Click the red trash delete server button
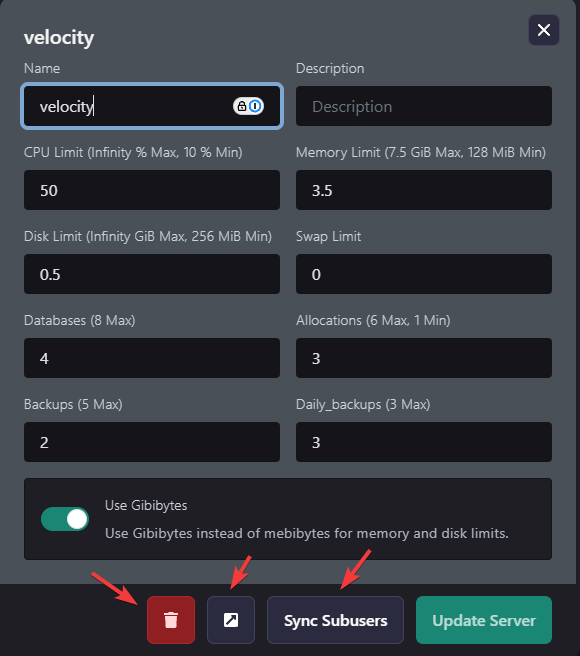 click(171, 620)
